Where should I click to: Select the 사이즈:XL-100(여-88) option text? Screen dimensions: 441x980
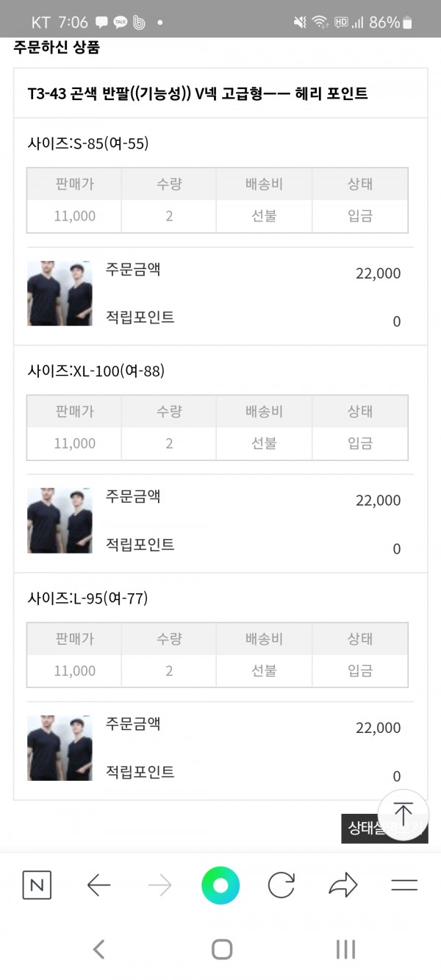click(x=96, y=371)
